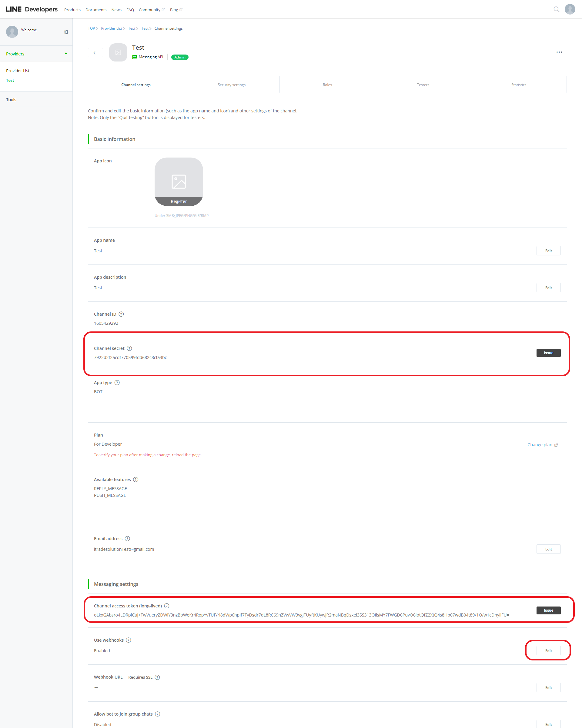Image resolution: width=582 pixels, height=728 pixels.
Task: Open the Roles tab
Action: tap(327, 85)
